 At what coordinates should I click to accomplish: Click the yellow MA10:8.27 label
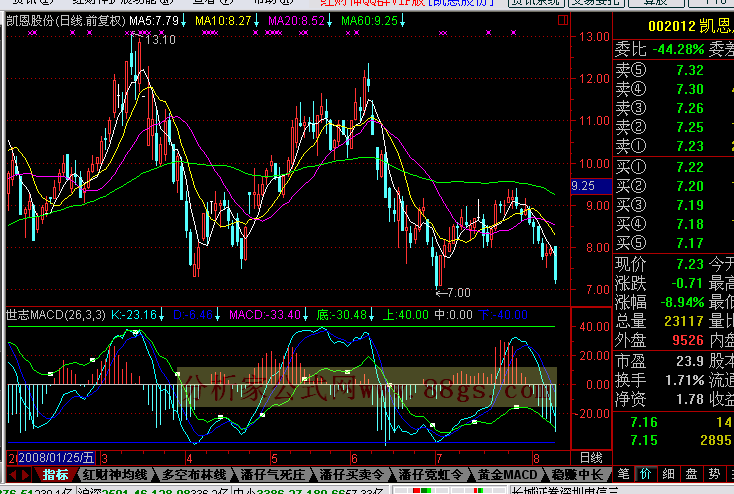click(223, 21)
